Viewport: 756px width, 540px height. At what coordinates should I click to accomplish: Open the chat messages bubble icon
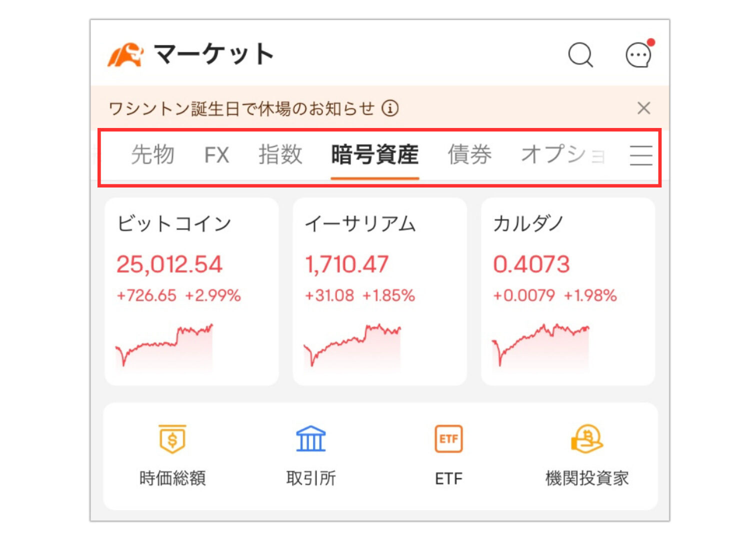click(639, 53)
